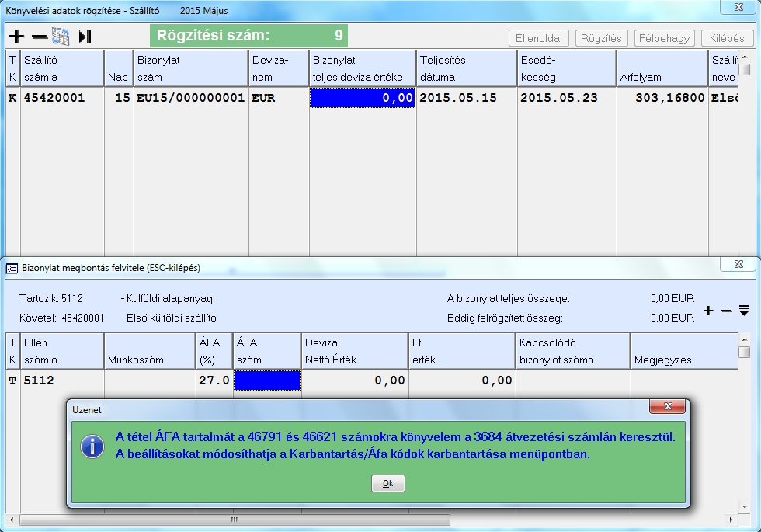761x532 pixels.
Task: Click the EU15/000000001 bizonylat szám cell
Action: [x=190, y=98]
